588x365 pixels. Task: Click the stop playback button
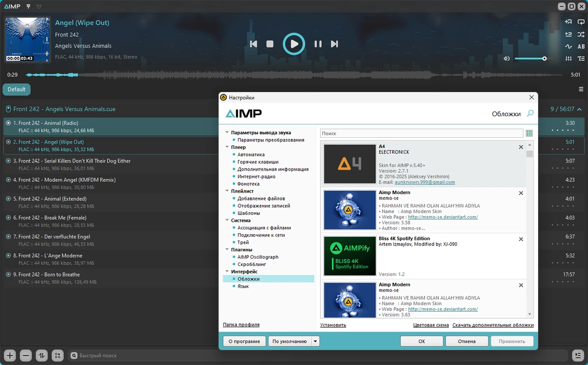click(269, 44)
